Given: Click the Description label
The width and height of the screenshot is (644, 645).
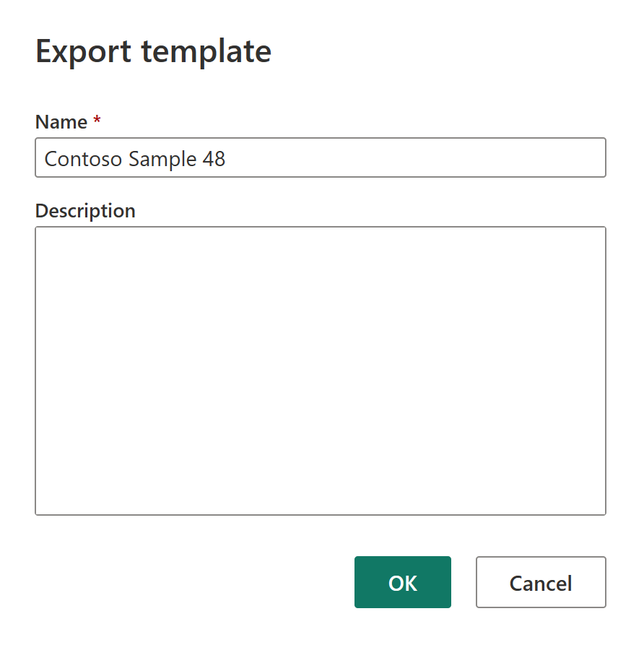Looking at the screenshot, I should (x=84, y=210).
